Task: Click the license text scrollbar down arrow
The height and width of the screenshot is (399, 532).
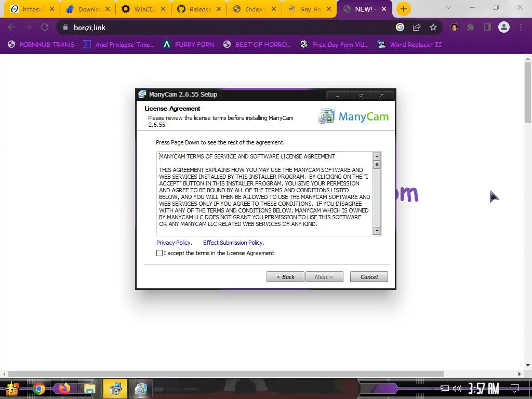Action: point(377,231)
